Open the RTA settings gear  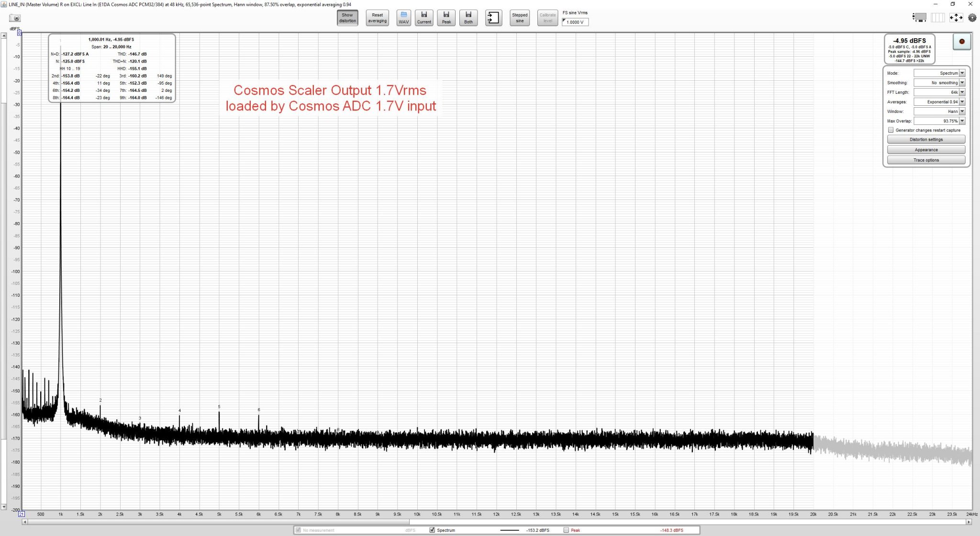[x=972, y=18]
